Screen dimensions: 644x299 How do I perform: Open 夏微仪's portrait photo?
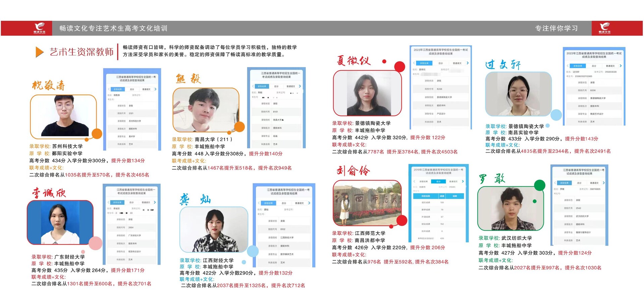367,93
